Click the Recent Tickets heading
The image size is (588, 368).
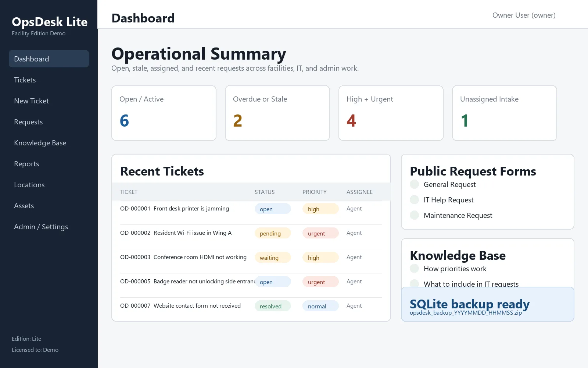pyautogui.click(x=162, y=171)
